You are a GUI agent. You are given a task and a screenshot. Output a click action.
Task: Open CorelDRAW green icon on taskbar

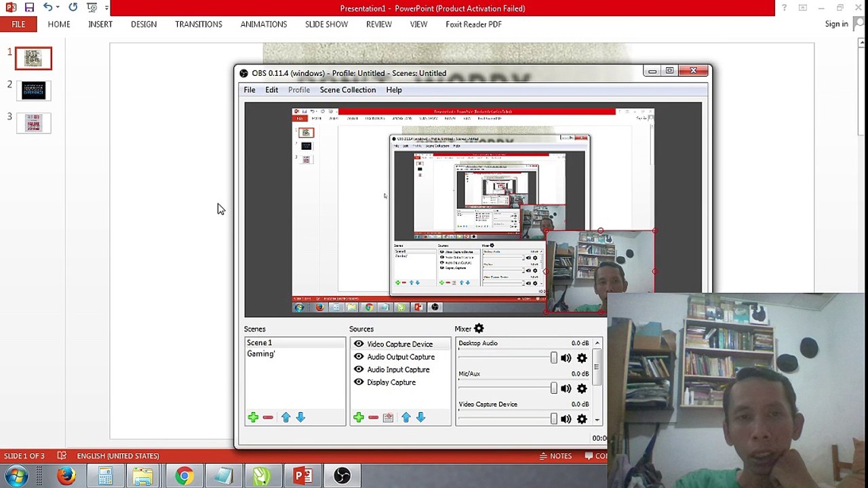click(x=262, y=476)
